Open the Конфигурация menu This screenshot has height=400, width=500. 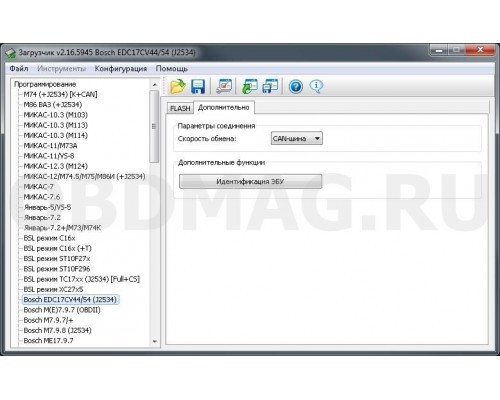(121, 69)
